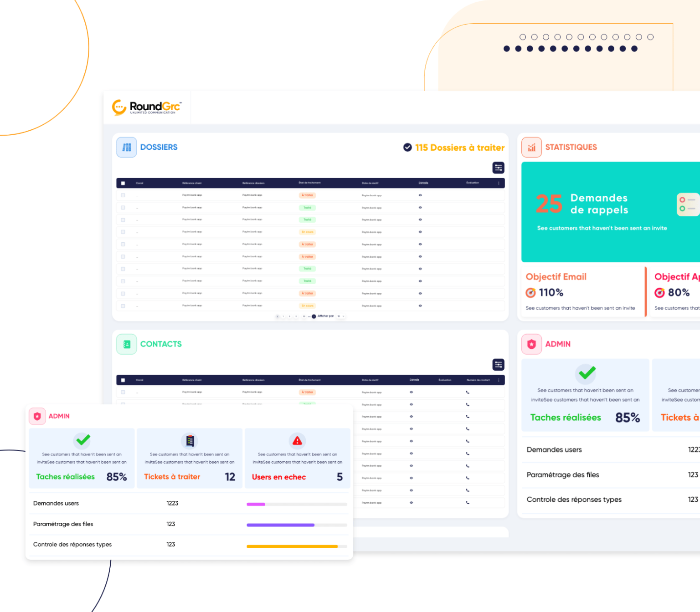Click the phone icon in a Contacts row
This screenshot has height=612, width=700.
click(467, 392)
